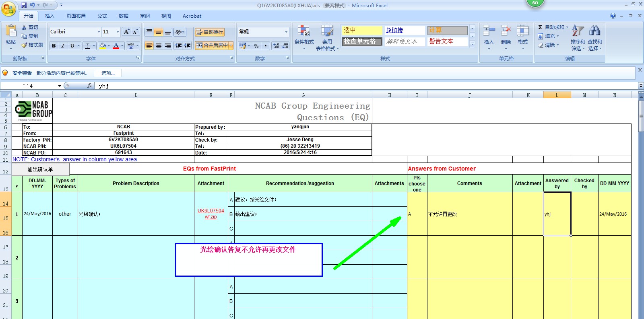
Task: Apply the 检查单元格 cell style
Action: coord(362,41)
